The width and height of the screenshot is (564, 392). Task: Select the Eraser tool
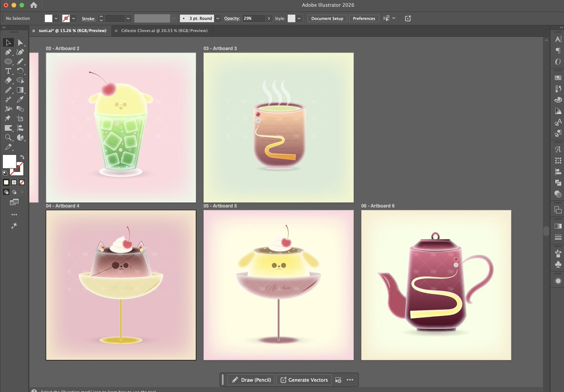click(8, 80)
